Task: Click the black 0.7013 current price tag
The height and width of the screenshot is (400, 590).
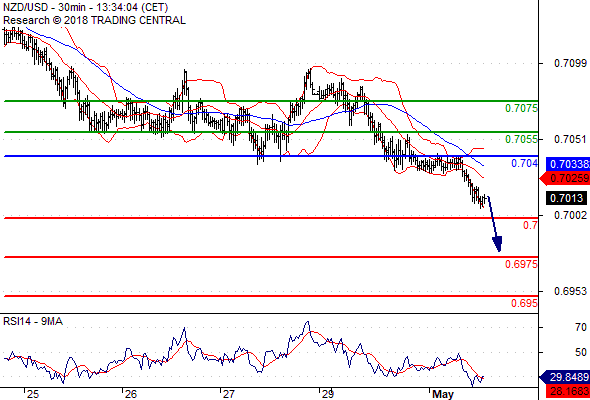Action: click(567, 198)
